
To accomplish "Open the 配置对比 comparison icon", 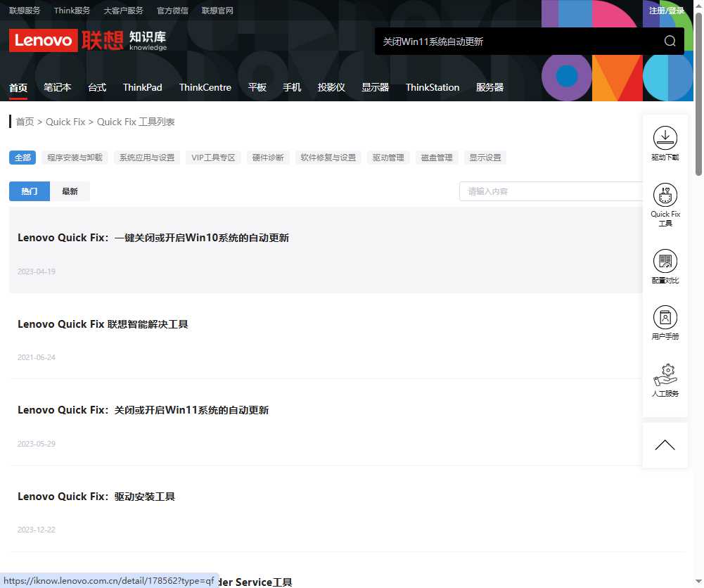I will pos(665,262).
